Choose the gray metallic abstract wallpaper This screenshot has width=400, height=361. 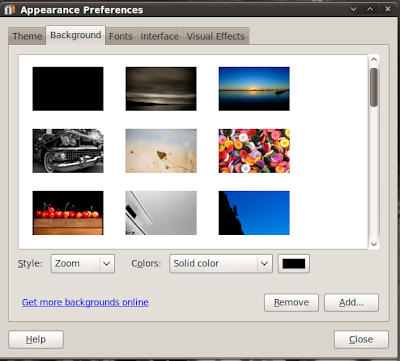(x=161, y=213)
